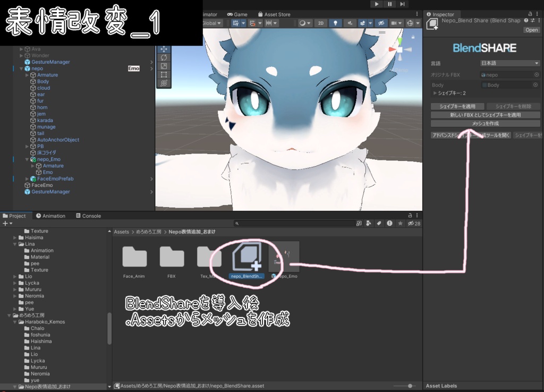Open help icon for Blend Share asset
544x392 pixels.
(526, 21)
